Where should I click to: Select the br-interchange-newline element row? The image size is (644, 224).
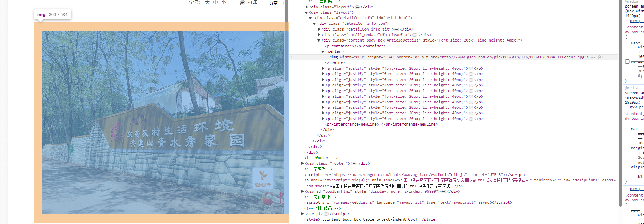381,125
